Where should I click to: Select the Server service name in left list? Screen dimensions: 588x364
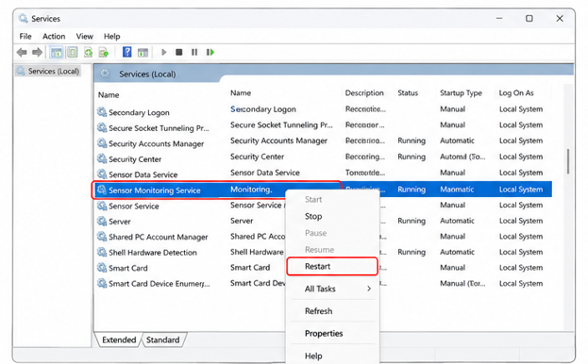click(x=120, y=222)
